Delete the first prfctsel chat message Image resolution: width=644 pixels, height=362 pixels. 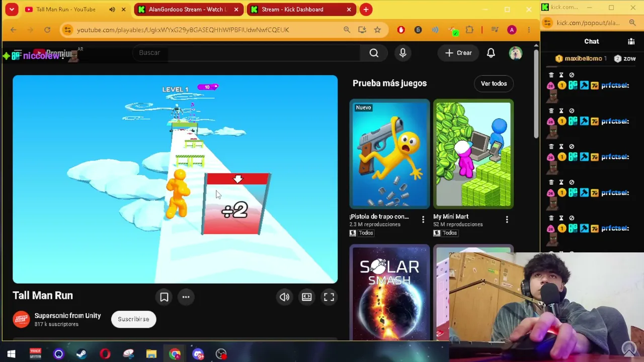point(551,75)
